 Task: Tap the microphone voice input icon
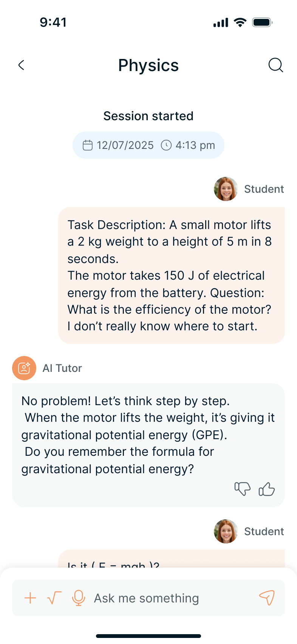click(x=78, y=598)
